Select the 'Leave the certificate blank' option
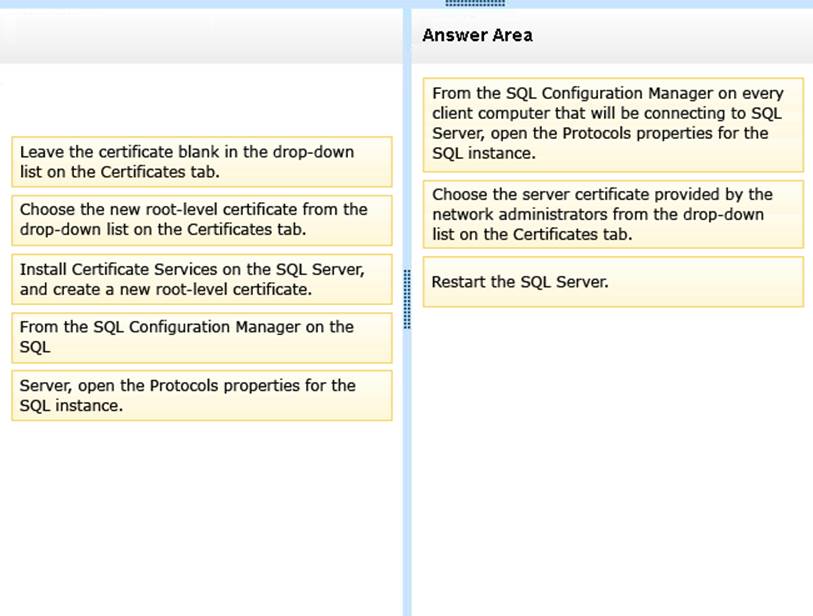 click(201, 162)
